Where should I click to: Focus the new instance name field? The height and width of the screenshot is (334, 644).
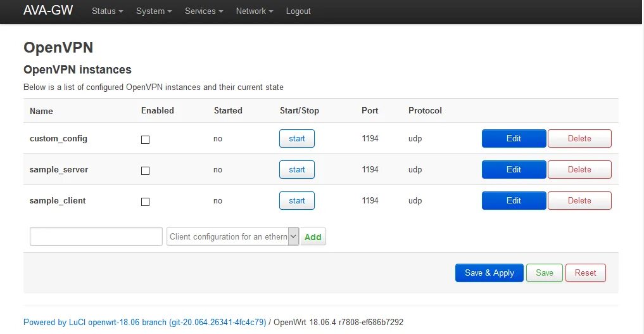(96, 236)
